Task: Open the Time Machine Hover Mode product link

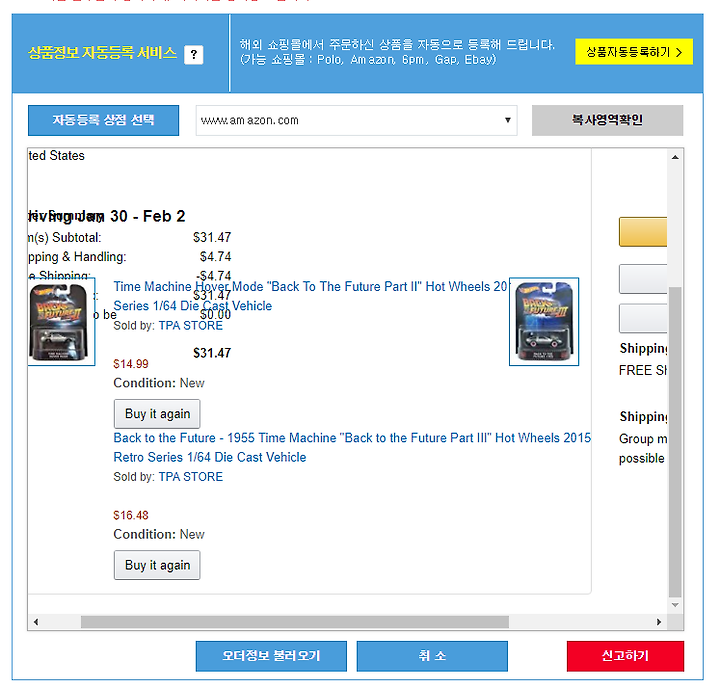Action: 310,296
